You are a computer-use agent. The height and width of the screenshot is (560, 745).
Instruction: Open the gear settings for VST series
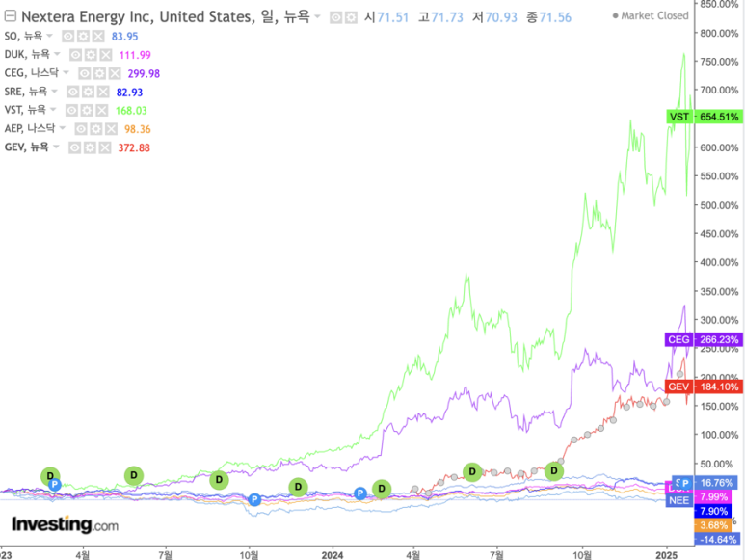point(87,111)
